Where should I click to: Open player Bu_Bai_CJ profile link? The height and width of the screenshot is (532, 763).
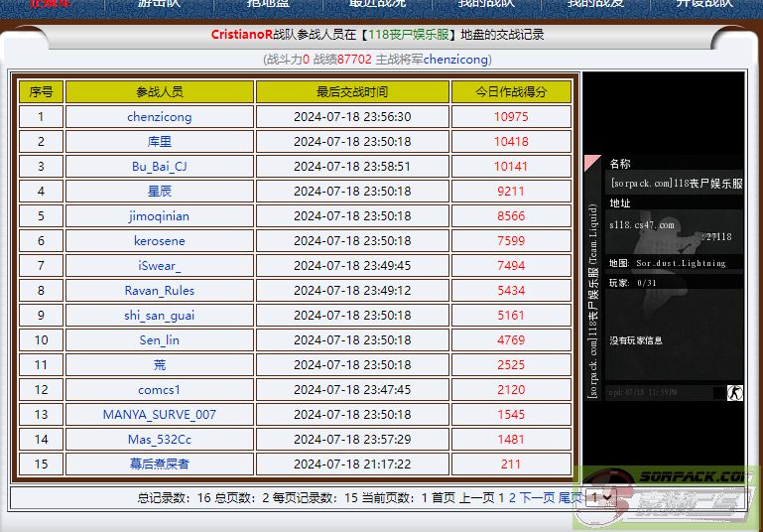point(160,167)
